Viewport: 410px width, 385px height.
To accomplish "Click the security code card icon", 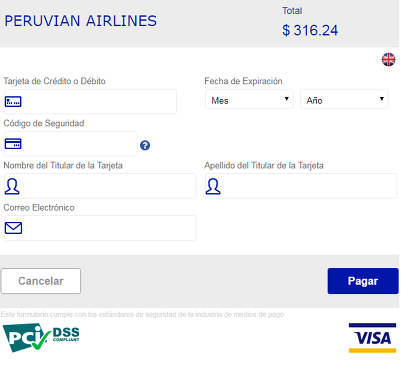I will (13, 144).
